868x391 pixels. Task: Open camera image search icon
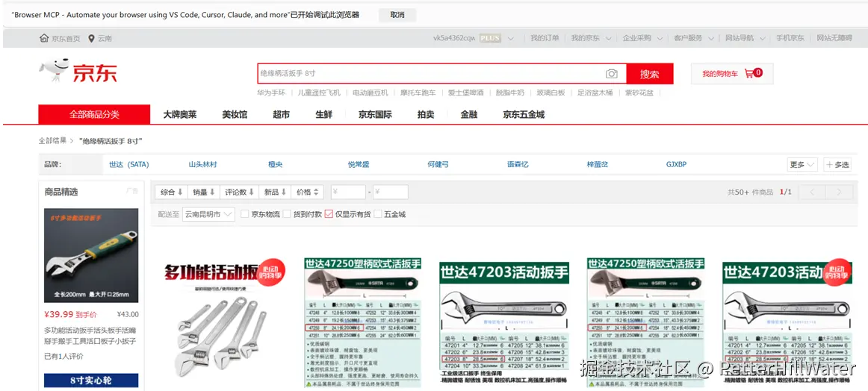tap(611, 74)
